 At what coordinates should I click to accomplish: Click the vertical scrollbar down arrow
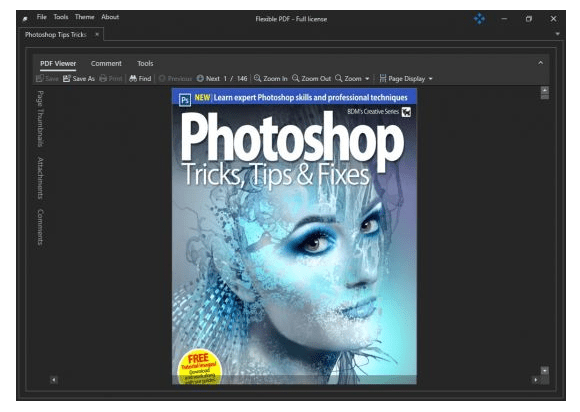click(544, 370)
